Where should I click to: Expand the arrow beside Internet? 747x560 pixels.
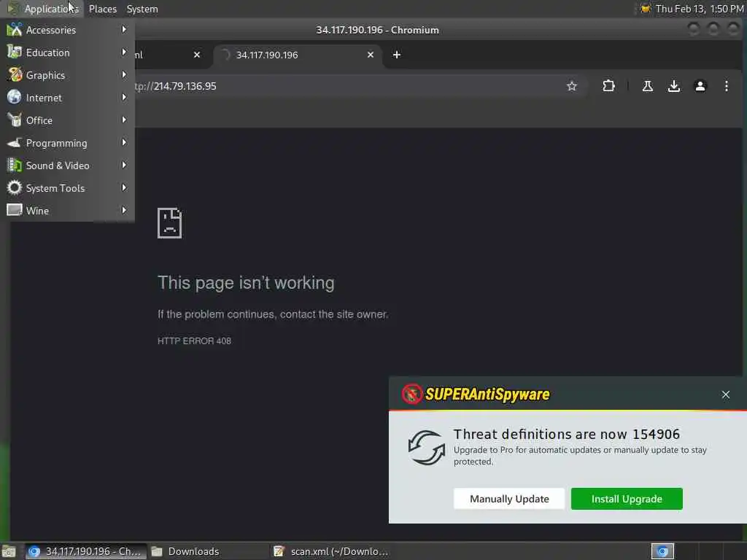(x=124, y=97)
